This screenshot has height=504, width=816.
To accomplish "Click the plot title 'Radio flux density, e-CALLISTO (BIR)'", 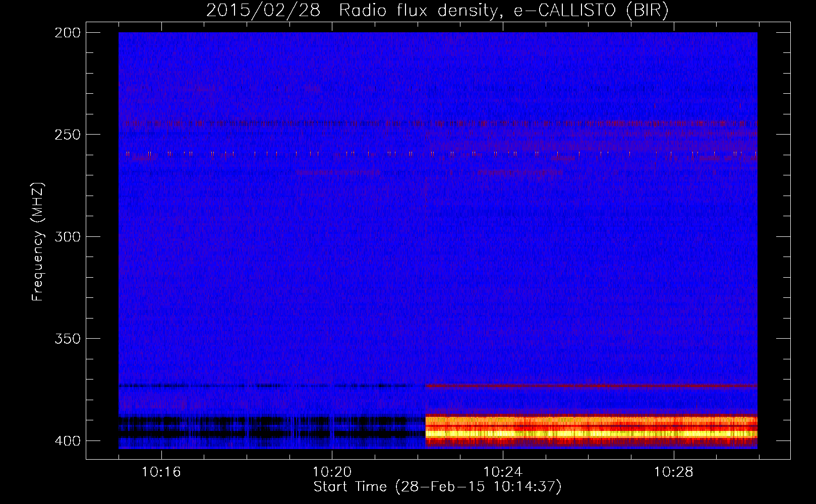I will [504, 11].
